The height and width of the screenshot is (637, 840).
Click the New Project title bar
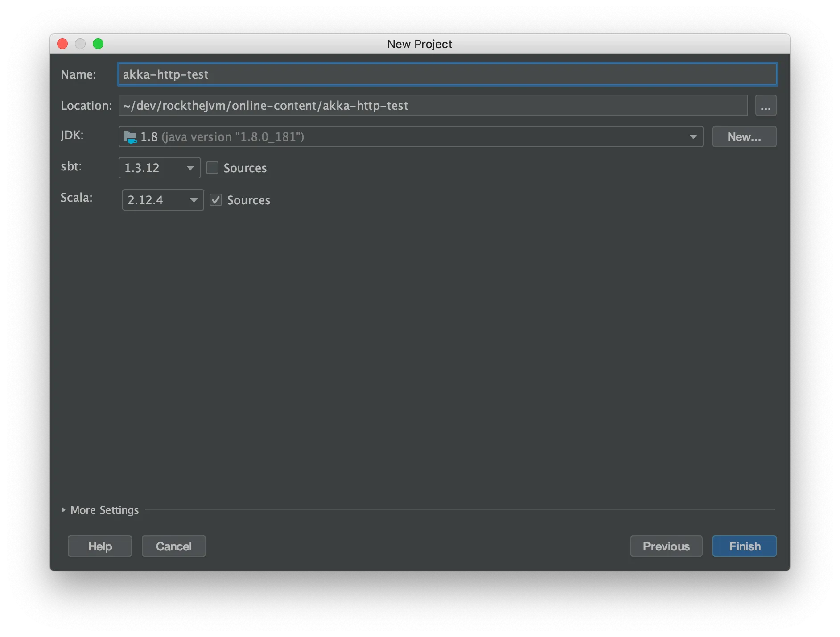(x=419, y=44)
